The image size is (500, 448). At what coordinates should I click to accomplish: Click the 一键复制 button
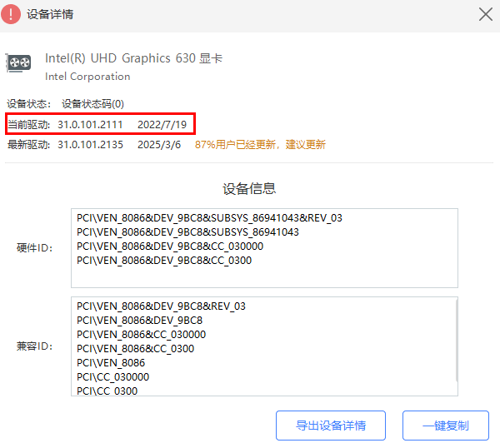coord(446,426)
